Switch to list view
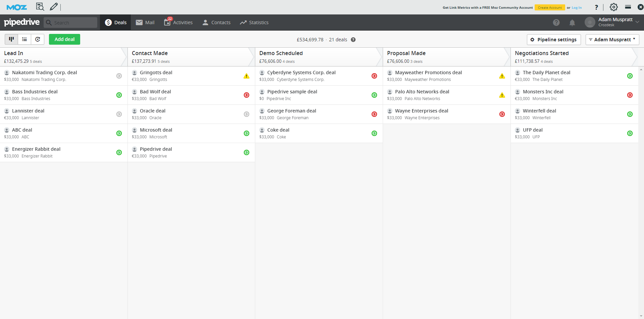Screen dimensions: 644x319 (x=24, y=39)
